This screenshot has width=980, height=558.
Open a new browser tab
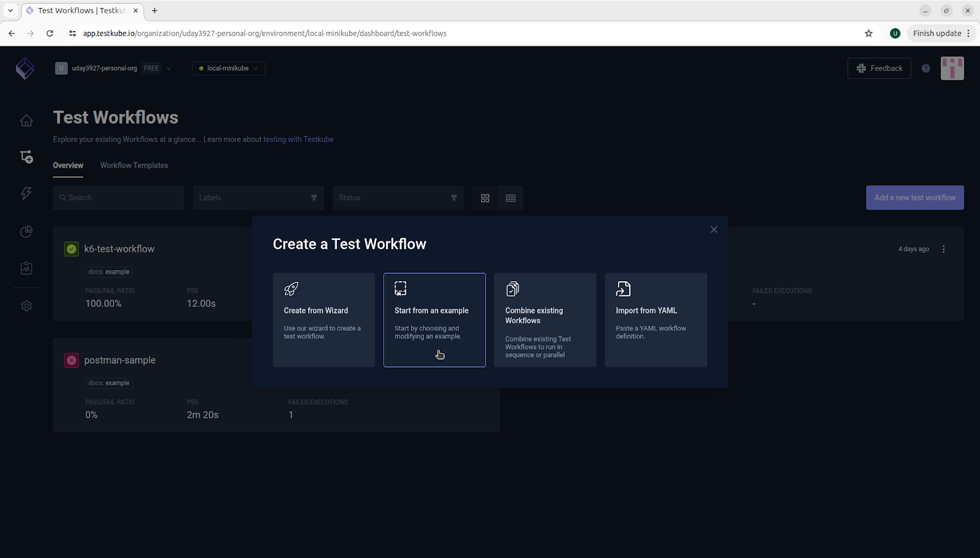pyautogui.click(x=154, y=10)
